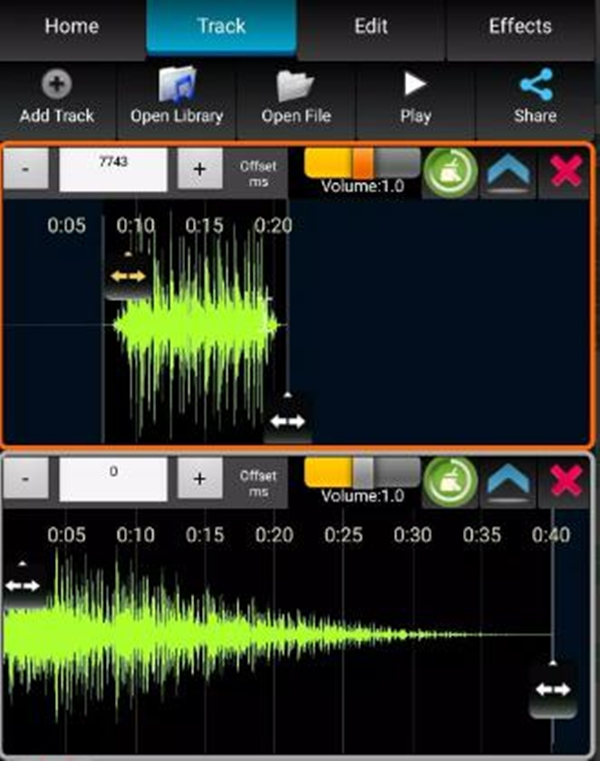Select the Track tab
600x761 pixels.
point(221,27)
